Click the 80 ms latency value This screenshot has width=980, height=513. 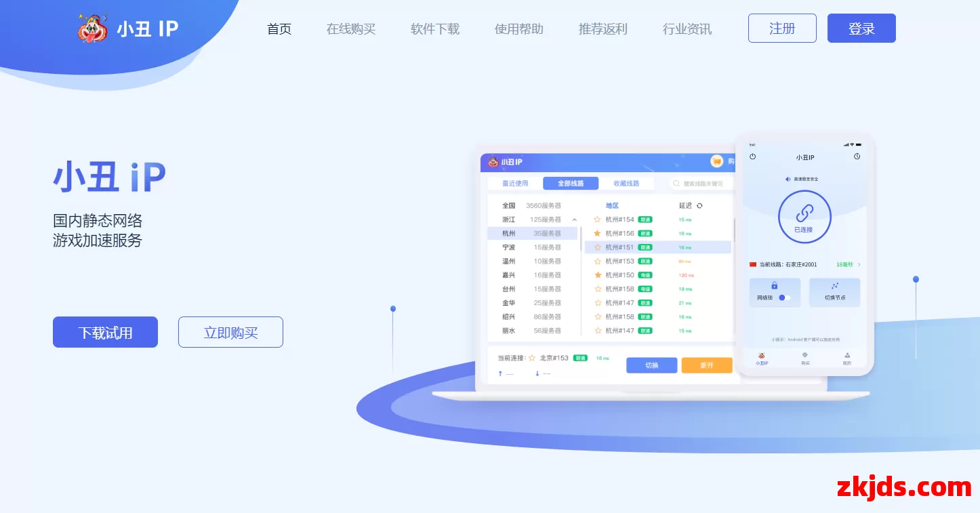[x=685, y=261]
